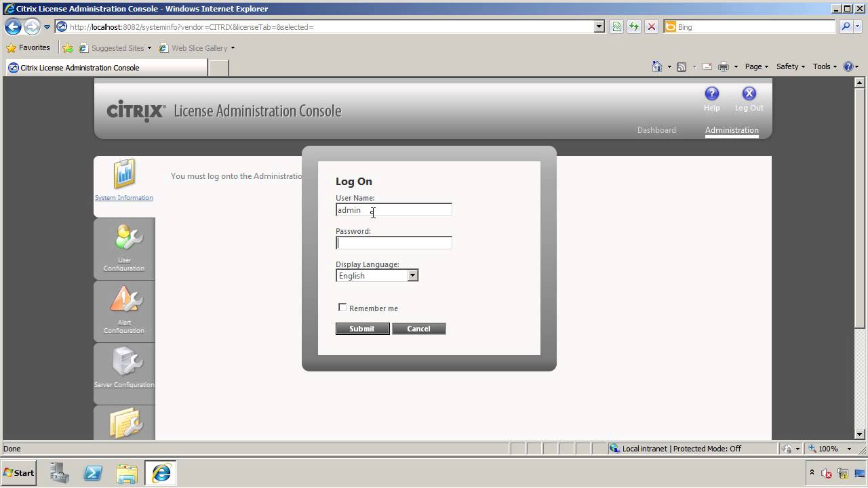Click the Favorites star button

28,48
